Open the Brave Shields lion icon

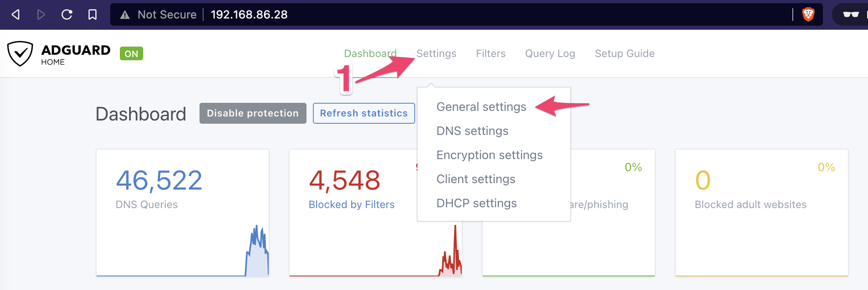point(808,15)
